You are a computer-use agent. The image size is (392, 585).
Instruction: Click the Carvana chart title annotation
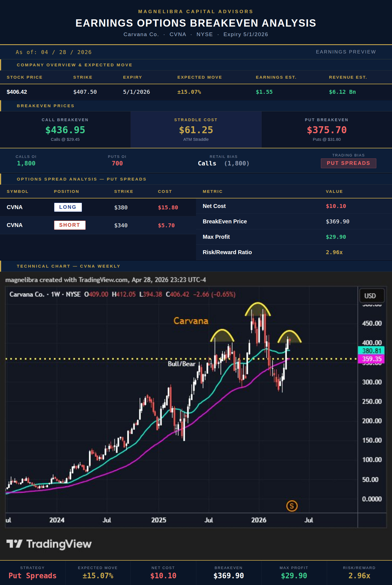tap(191, 321)
